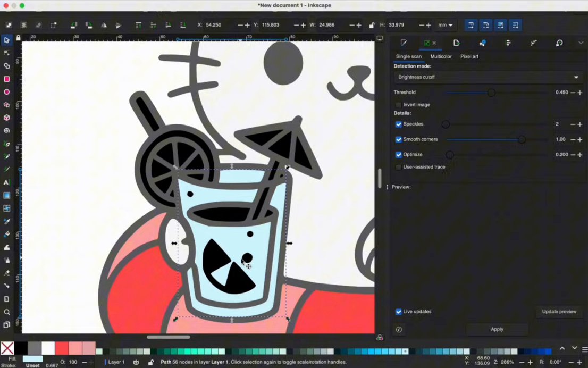Move palette up one row with the up arrow
The height and width of the screenshot is (368, 588).
pos(562,348)
